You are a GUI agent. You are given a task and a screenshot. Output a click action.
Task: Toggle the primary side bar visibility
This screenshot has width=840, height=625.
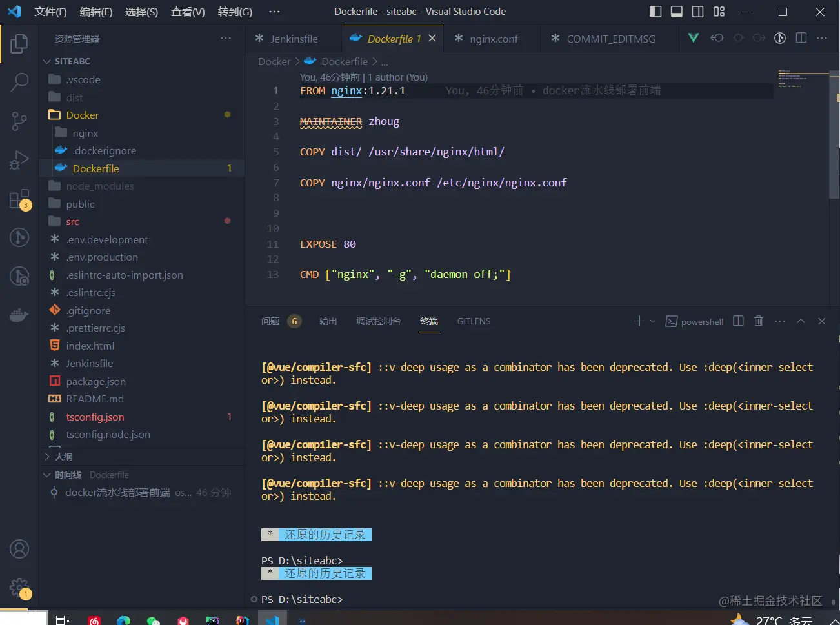(x=655, y=12)
